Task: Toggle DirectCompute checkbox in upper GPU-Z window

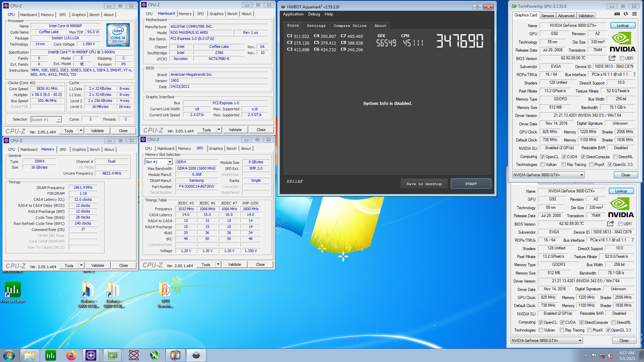Action: coord(583,157)
